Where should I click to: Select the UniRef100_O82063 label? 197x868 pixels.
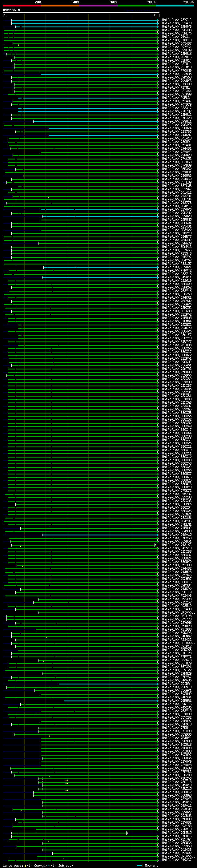176,162
